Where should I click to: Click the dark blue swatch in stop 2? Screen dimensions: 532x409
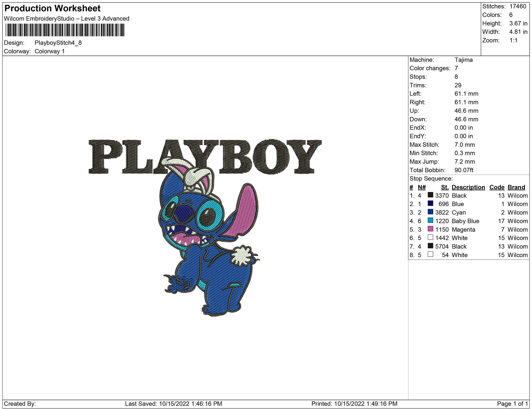pos(430,204)
